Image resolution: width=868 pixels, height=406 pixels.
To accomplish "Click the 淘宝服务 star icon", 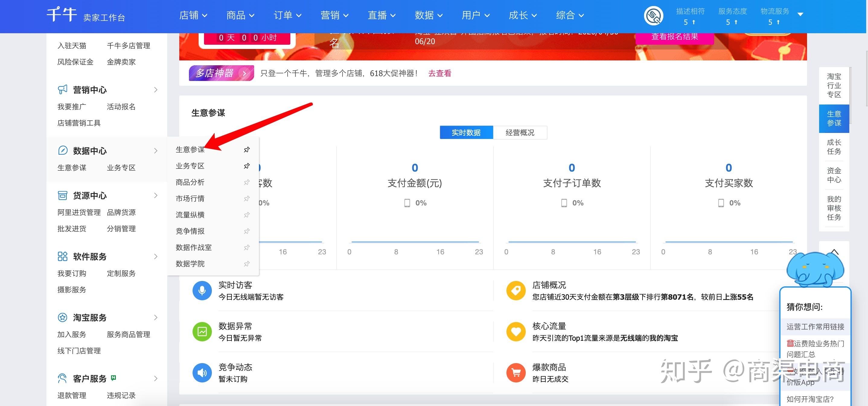I will point(63,317).
